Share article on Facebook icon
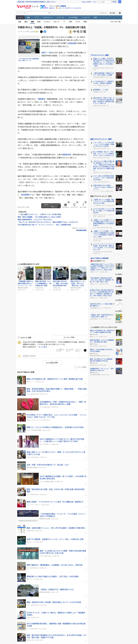 tap(45, 32)
